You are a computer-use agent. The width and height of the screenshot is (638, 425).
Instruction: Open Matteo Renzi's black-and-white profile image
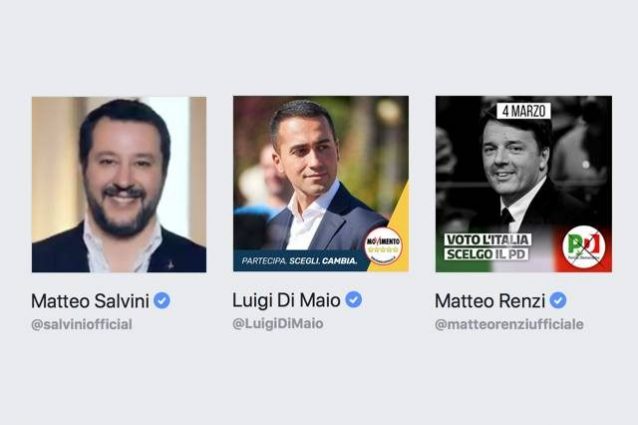point(524,184)
